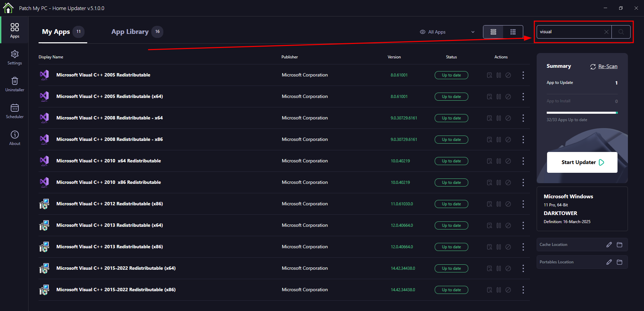The height and width of the screenshot is (311, 644).
Task: Click the magnifier search button
Action: tap(621, 32)
